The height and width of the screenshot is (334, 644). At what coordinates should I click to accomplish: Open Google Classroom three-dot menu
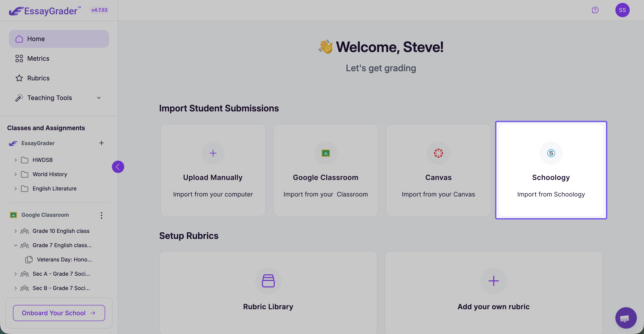[101, 215]
